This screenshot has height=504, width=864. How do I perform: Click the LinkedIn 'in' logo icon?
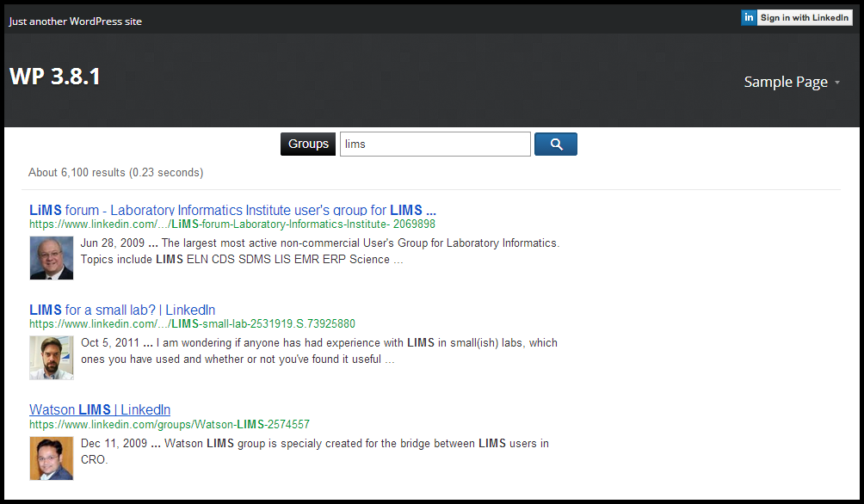tap(749, 17)
